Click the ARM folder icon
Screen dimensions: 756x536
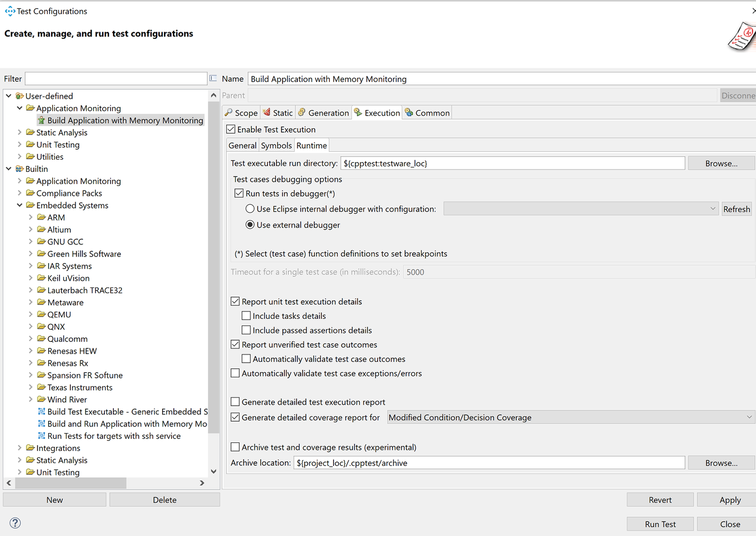[42, 217]
